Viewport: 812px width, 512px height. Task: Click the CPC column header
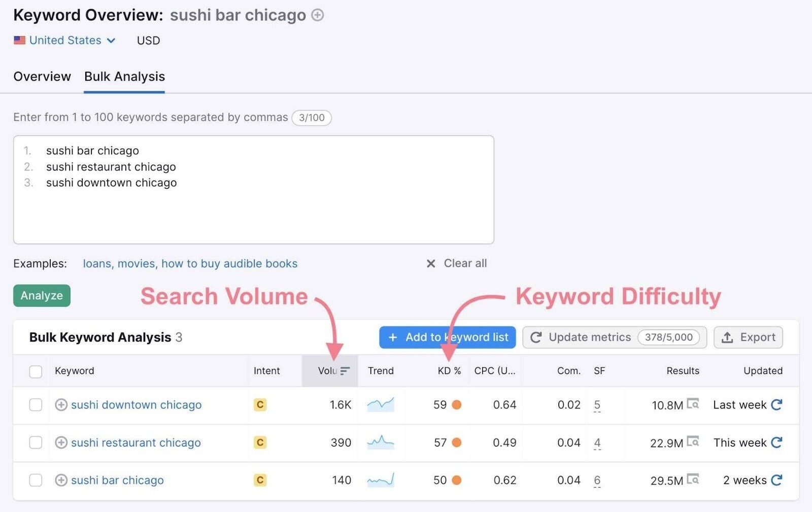[x=495, y=371]
